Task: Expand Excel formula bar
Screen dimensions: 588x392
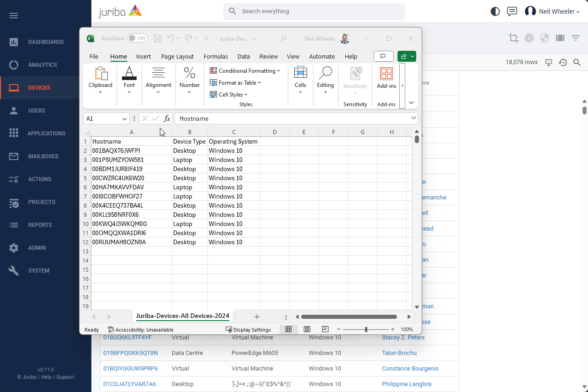Action: coord(413,118)
